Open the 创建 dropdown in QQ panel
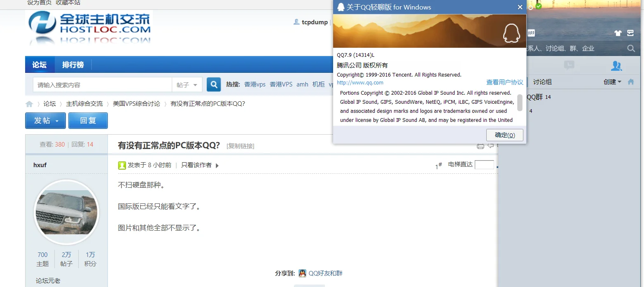The image size is (644, 287). [x=612, y=82]
